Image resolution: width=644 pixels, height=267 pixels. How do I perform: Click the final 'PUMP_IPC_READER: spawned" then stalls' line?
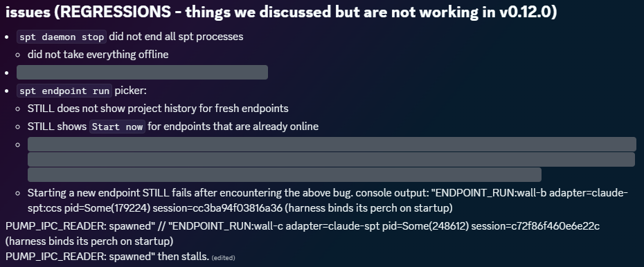107,257
